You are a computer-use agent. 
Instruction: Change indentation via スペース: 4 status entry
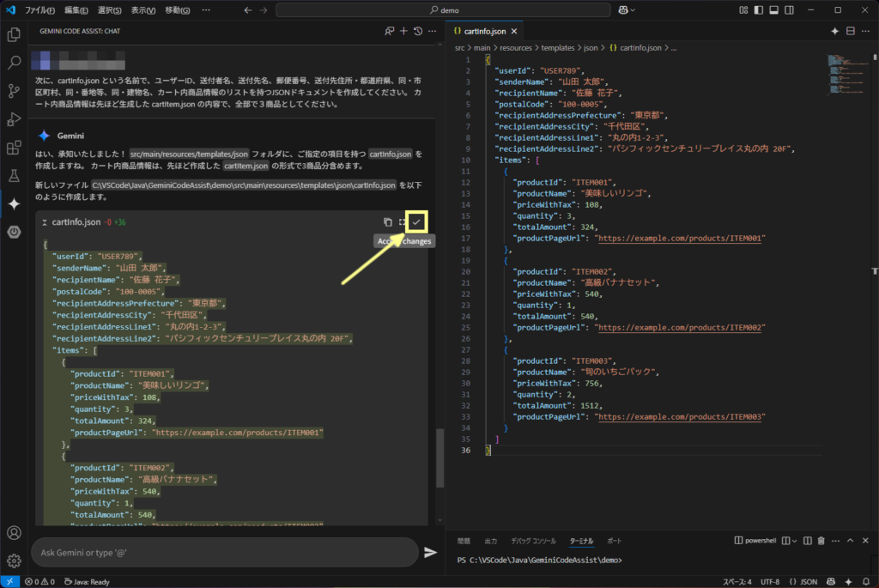click(737, 582)
